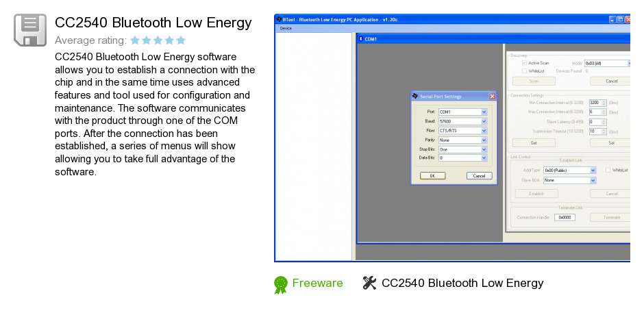Minimize the BTool window

pyautogui.click(x=612, y=19)
